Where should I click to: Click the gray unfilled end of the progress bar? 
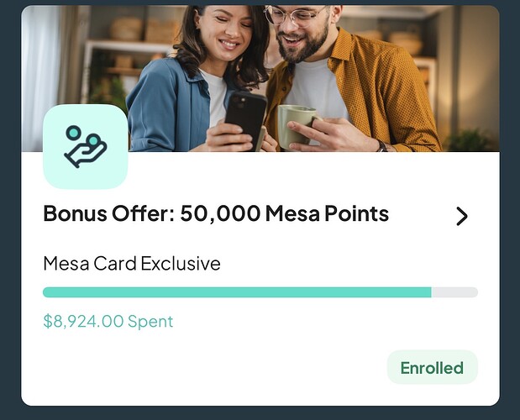pos(454,292)
